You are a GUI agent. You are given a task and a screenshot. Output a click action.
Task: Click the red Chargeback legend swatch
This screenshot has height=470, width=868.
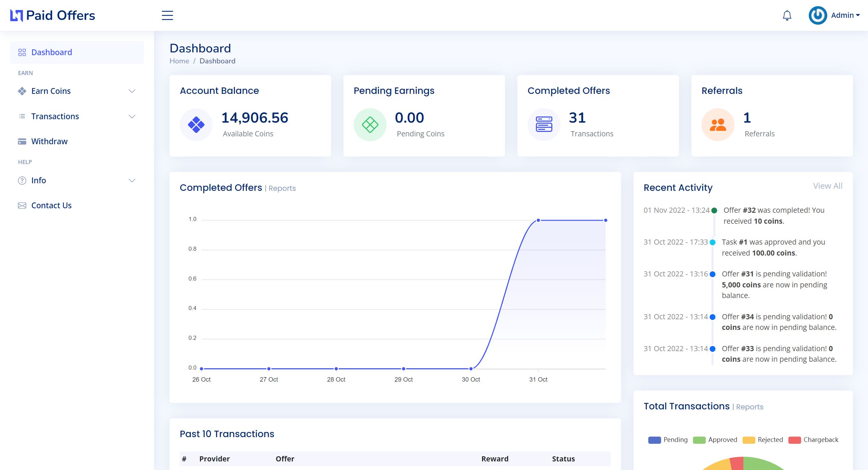pyautogui.click(x=794, y=440)
